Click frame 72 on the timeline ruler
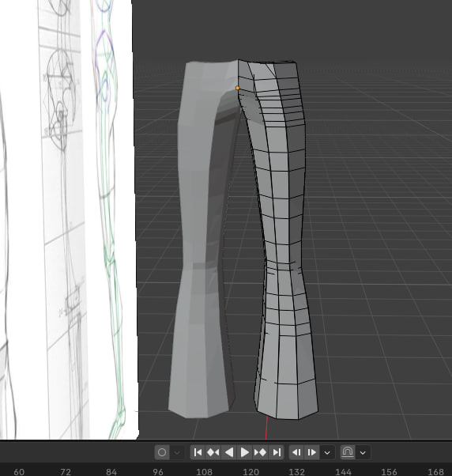 66,472
